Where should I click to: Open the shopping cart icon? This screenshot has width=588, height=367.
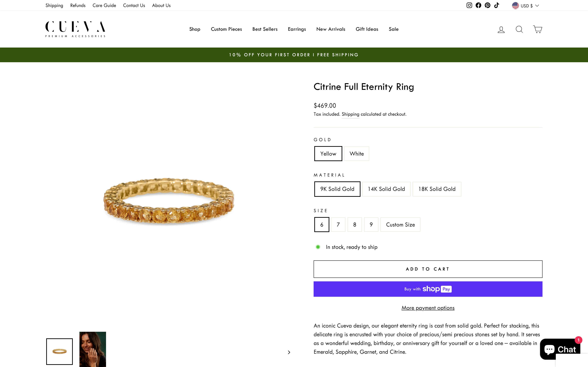(537, 29)
